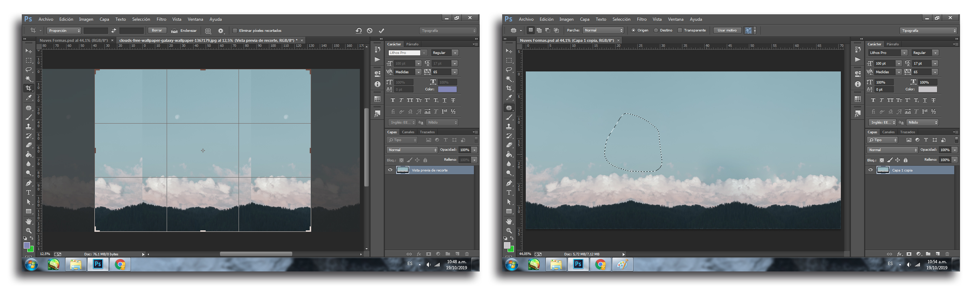Viewport: 980px width, 290px height.
Task: Select the Type tool in right window
Action: [509, 193]
